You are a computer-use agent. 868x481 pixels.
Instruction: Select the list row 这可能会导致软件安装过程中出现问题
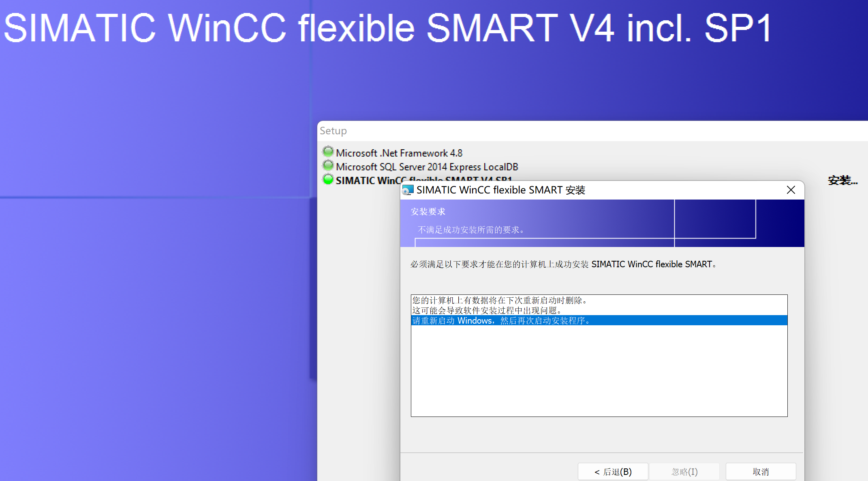(486, 310)
